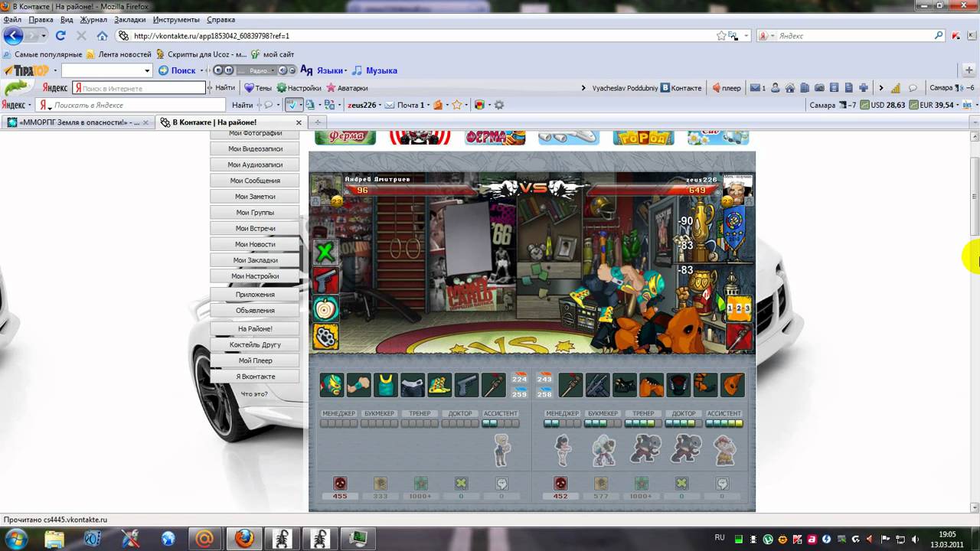
Task: Click left player's spotted yellow boot slot
Action: click(x=439, y=385)
